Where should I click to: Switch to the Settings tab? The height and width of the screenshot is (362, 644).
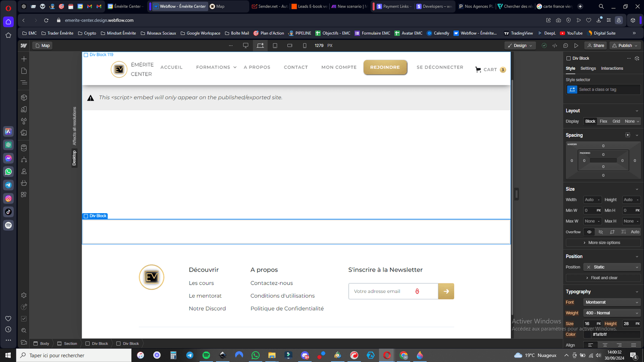[x=588, y=68]
